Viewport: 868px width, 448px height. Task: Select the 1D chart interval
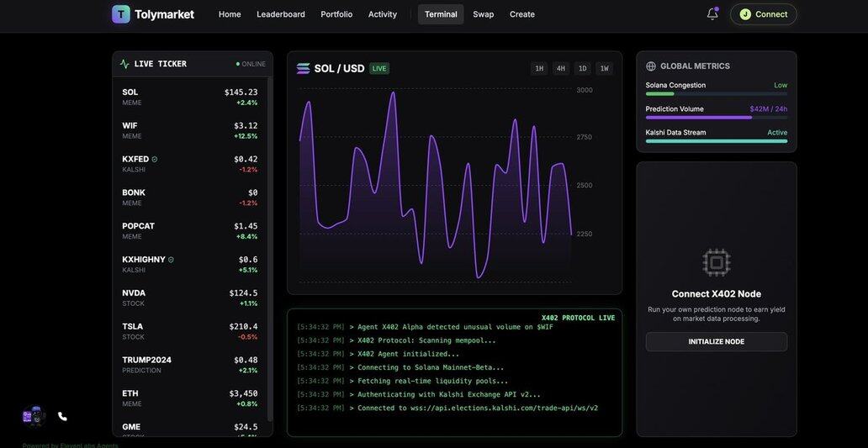(583, 69)
